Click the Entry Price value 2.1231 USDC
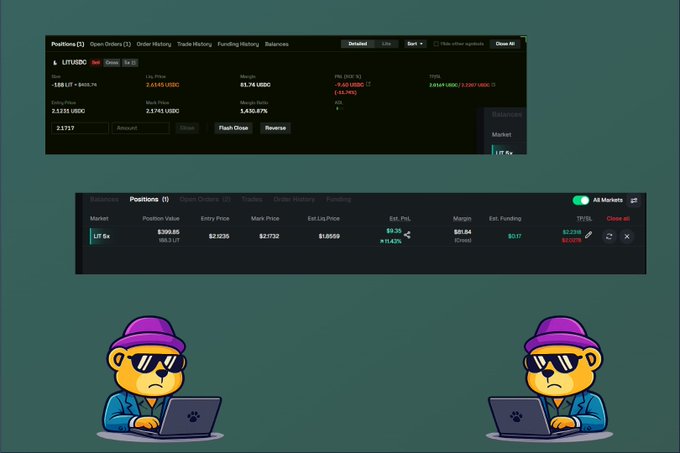This screenshot has height=453, width=680. coord(68,111)
